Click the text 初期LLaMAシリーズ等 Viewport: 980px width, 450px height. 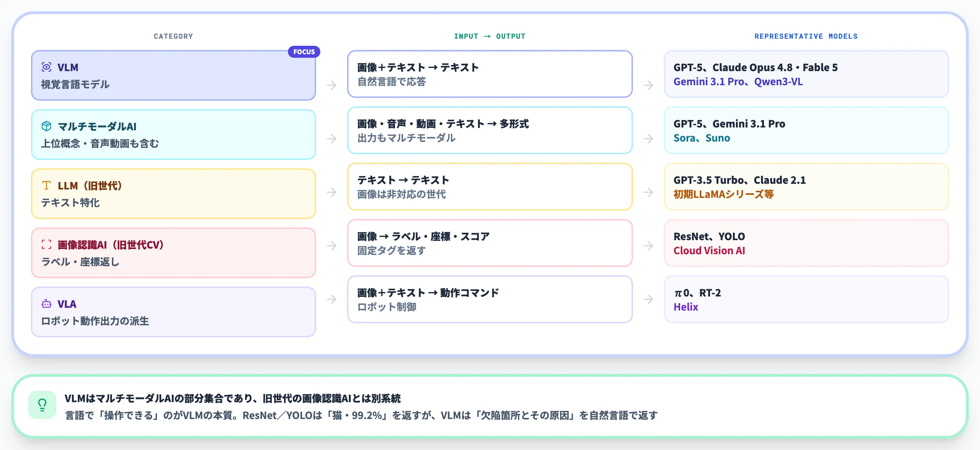coord(724,194)
